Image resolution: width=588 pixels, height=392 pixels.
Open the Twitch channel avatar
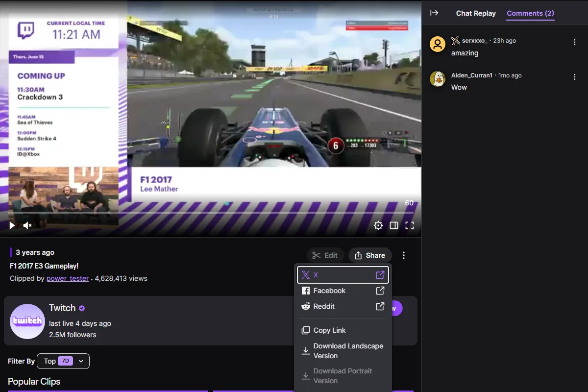point(27,321)
